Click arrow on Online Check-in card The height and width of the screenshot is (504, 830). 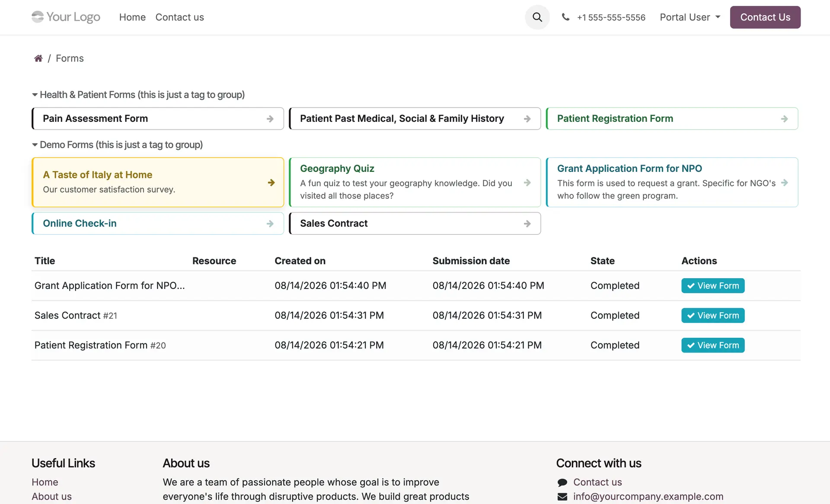pyautogui.click(x=270, y=224)
